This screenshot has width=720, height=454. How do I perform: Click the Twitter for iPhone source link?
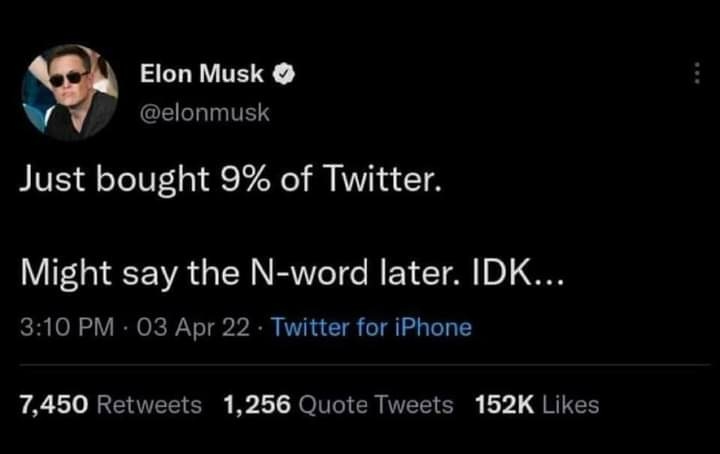tap(371, 327)
